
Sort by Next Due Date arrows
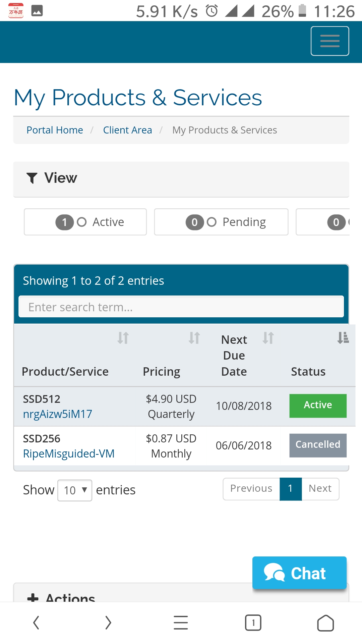tap(268, 338)
